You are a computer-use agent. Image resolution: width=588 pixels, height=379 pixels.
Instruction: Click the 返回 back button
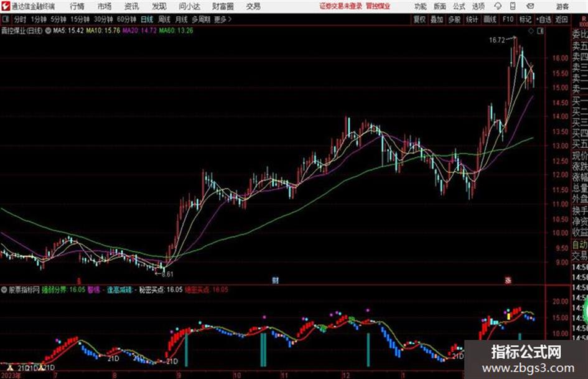[561, 19]
